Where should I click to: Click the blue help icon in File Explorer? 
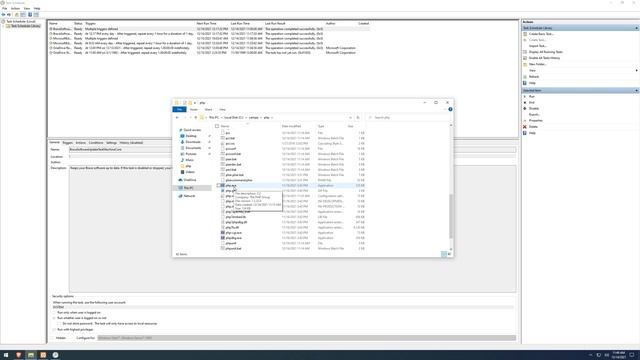pos(450,109)
